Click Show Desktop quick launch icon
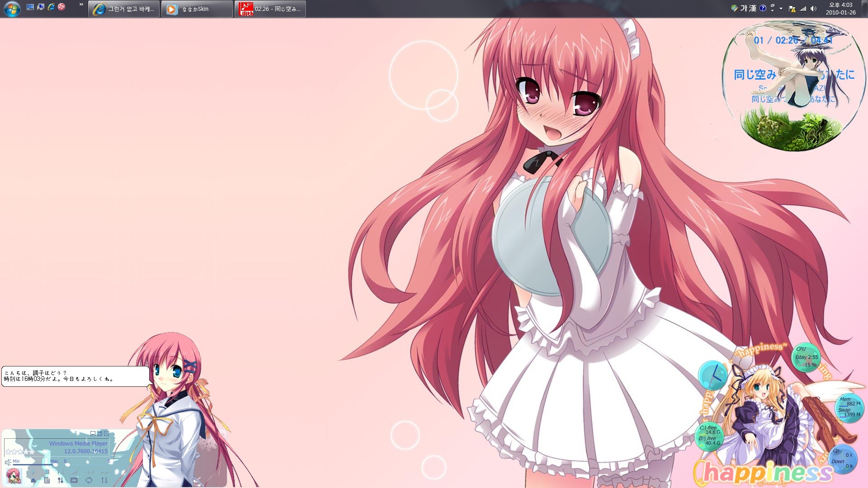Screen dimensions: 868x488 30,7
